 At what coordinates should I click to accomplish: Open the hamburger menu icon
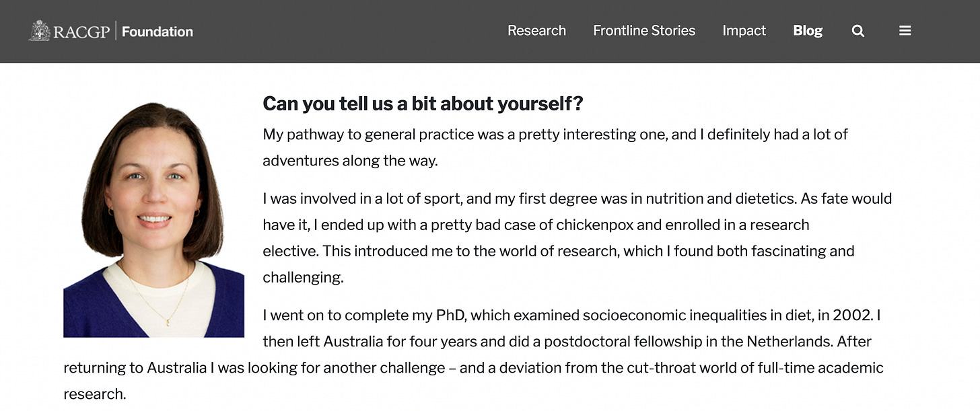pyautogui.click(x=905, y=31)
